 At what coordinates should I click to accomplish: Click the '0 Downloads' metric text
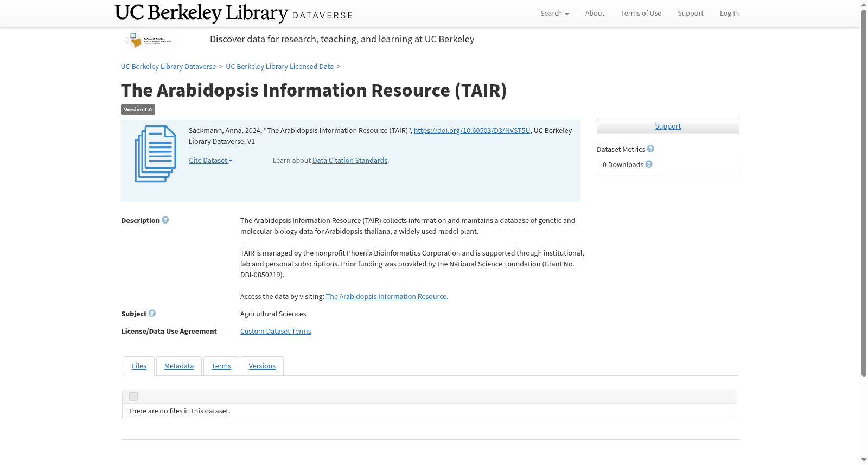[623, 165]
